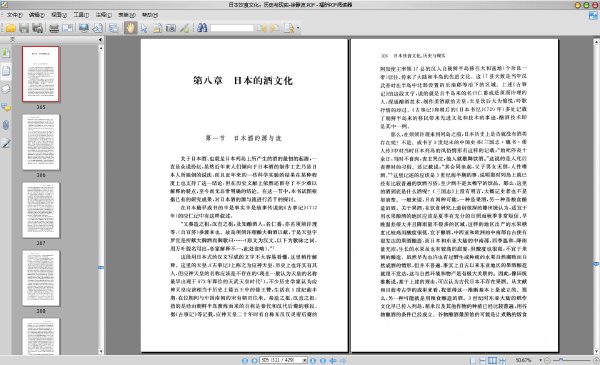Open the Attachments paperclip sidebar icon
Screen dimensions: 600x365
click(6, 125)
